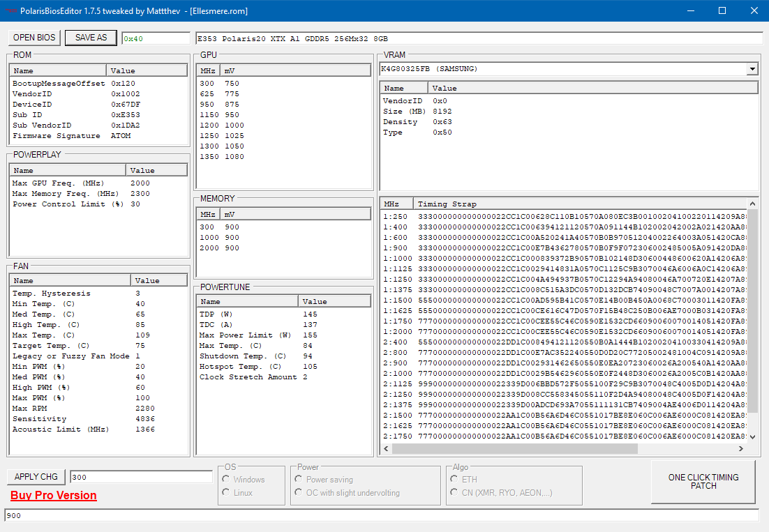Click the horizontal scroll right arrow
The image size is (769, 532).
tap(740, 448)
